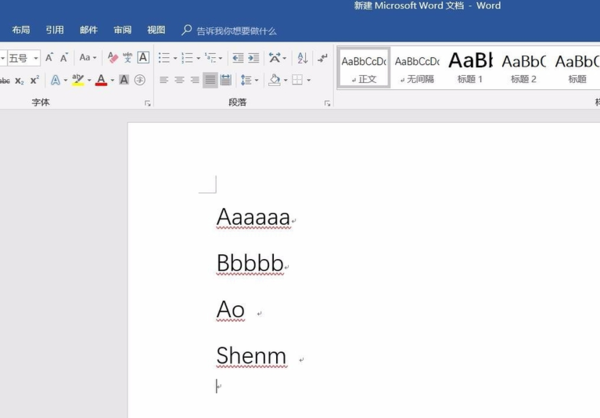The image size is (600, 418).
Task: Increase font size with grow font icon
Action: click(49, 58)
